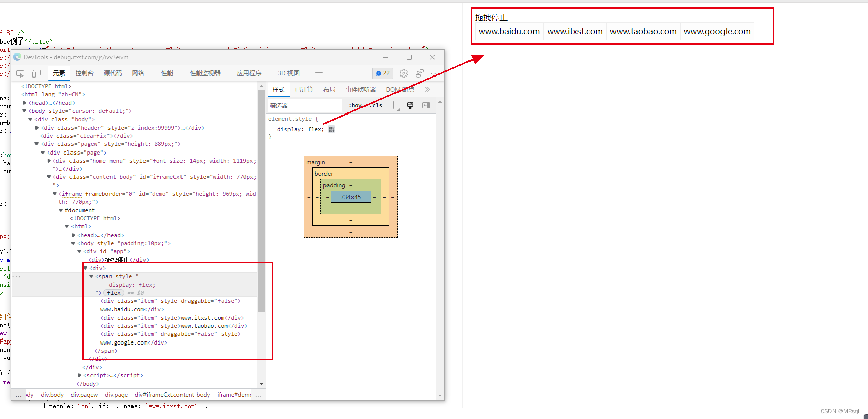
Task: Collapse the div id="app" node
Action: [79, 251]
